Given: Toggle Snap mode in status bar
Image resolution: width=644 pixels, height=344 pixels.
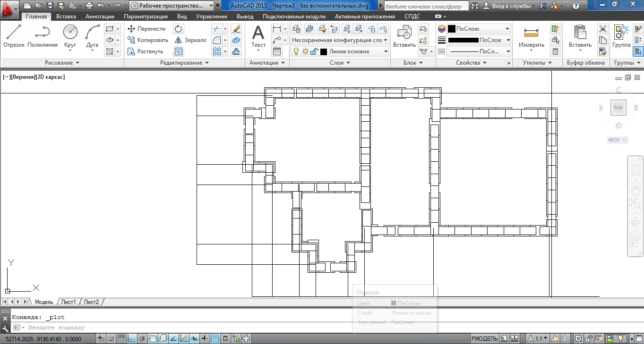Looking at the screenshot, I should point(111,338).
